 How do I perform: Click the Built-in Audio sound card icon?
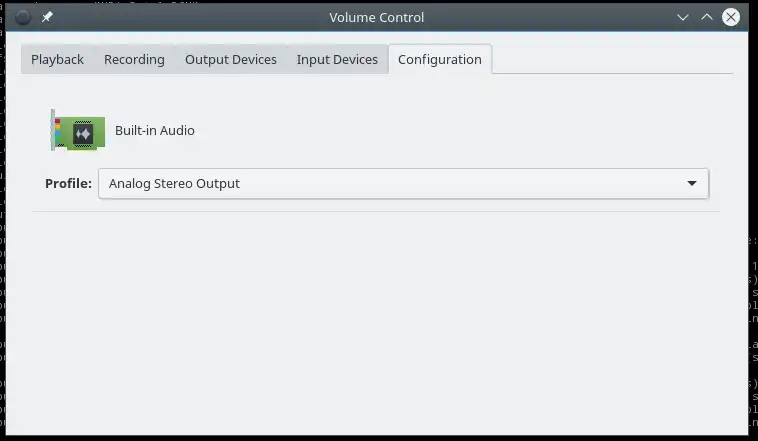pyautogui.click(x=78, y=130)
